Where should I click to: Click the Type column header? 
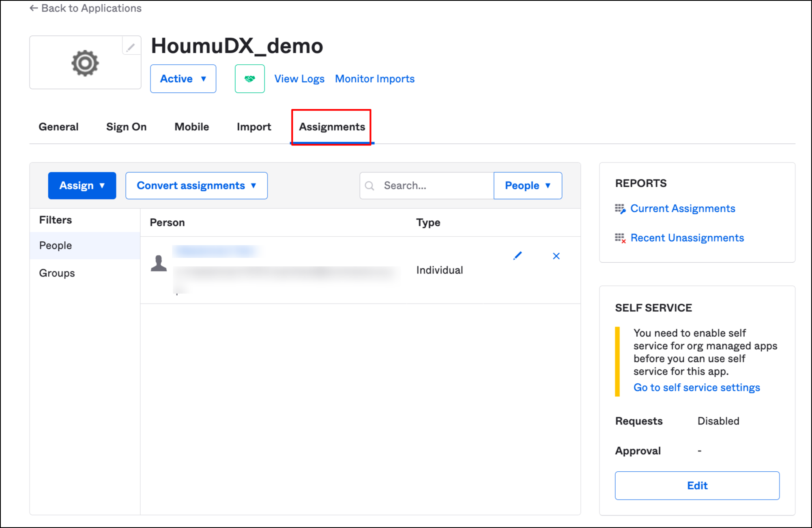click(428, 222)
